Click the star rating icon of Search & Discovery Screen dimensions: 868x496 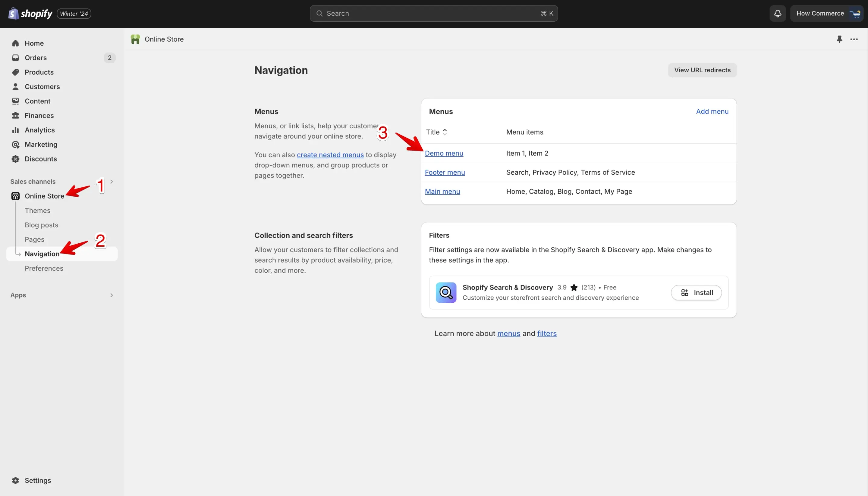pyautogui.click(x=574, y=287)
